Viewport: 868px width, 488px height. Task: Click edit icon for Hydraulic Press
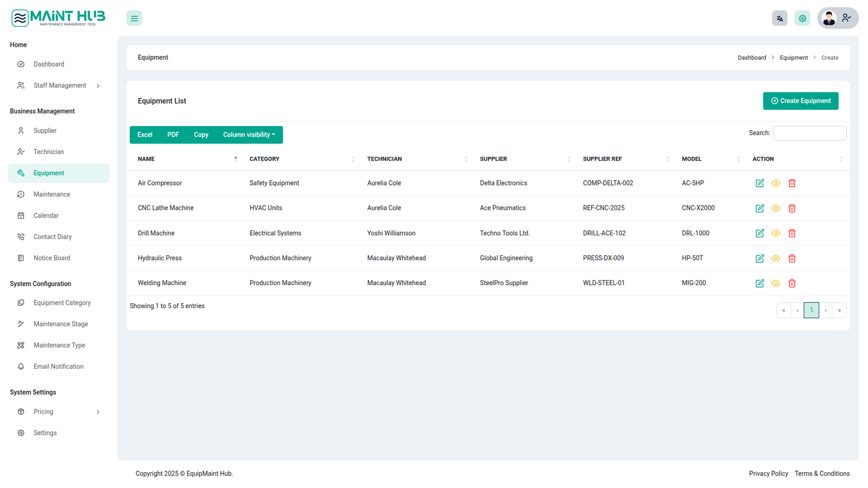click(x=759, y=259)
